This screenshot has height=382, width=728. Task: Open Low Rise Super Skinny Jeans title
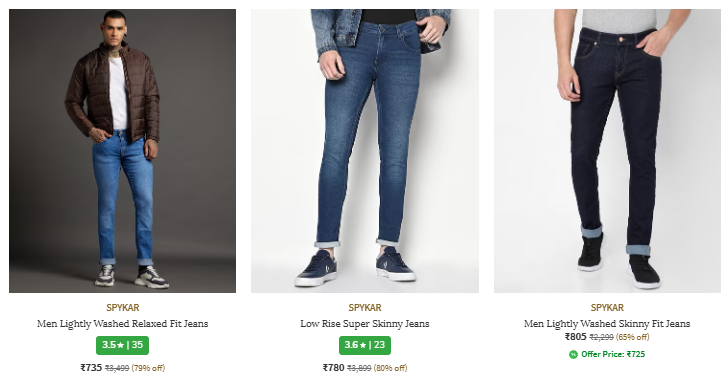(x=365, y=324)
